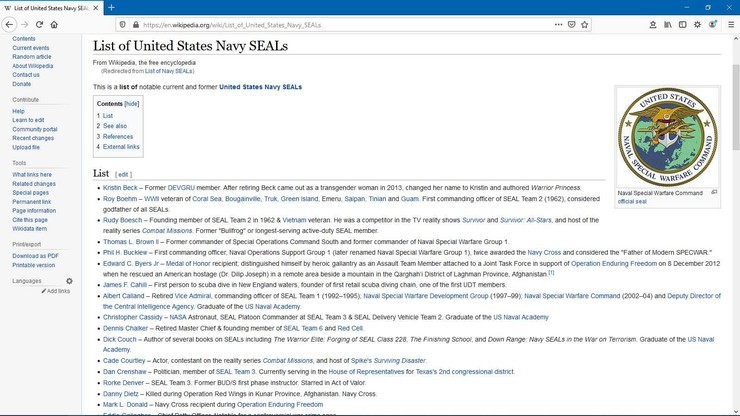Open the Firefox hamburger menu
The image size is (740, 416).
pyautogui.click(x=730, y=25)
